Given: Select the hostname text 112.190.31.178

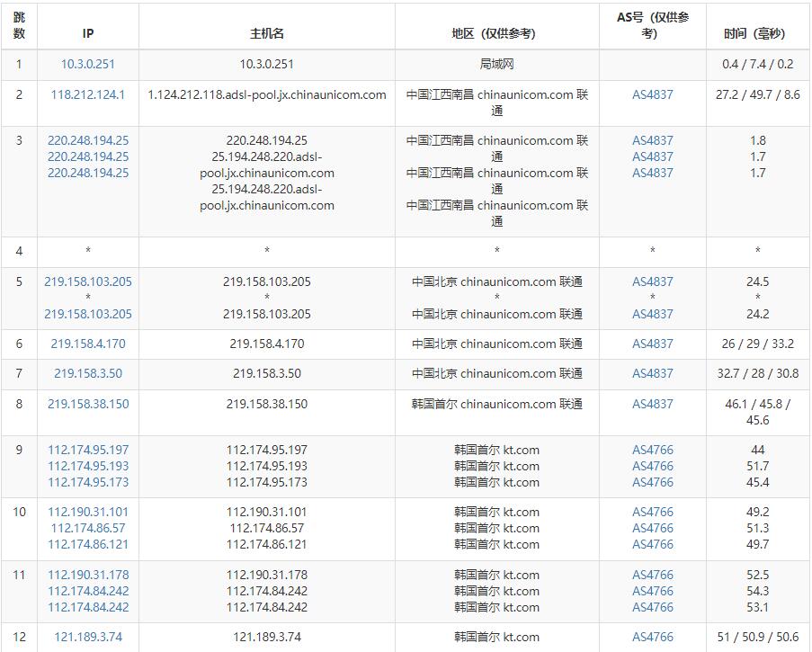Looking at the screenshot, I should (x=267, y=575).
